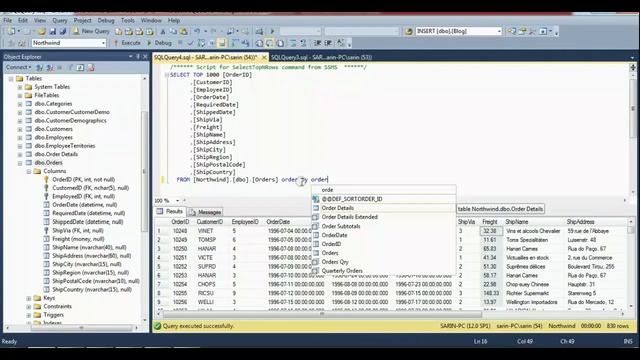Click the Undo icon in the toolbar

[x=197, y=31]
